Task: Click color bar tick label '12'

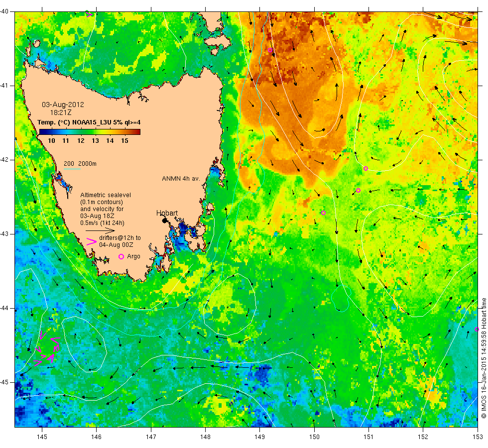Action: coord(81,140)
